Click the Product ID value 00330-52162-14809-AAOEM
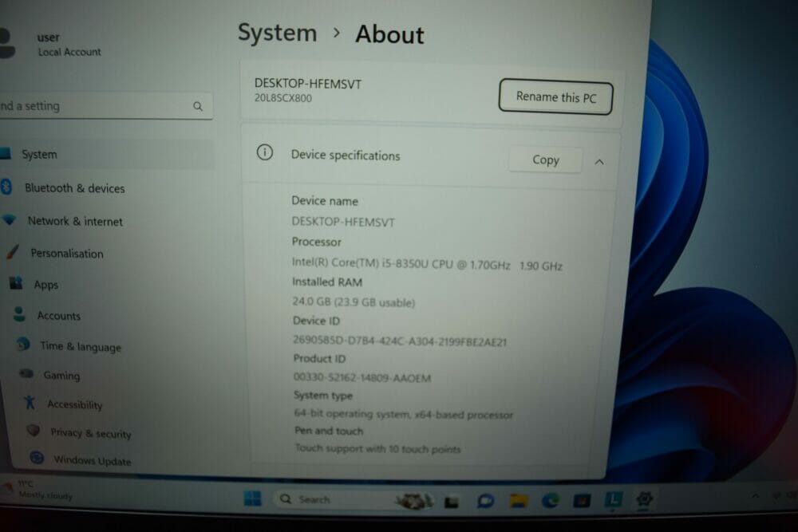 (x=361, y=377)
